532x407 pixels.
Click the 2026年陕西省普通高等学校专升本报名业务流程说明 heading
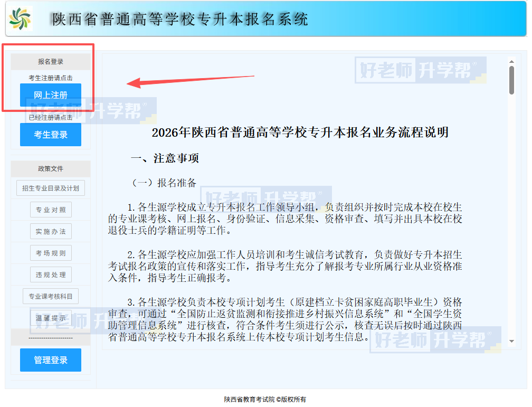tap(300, 132)
